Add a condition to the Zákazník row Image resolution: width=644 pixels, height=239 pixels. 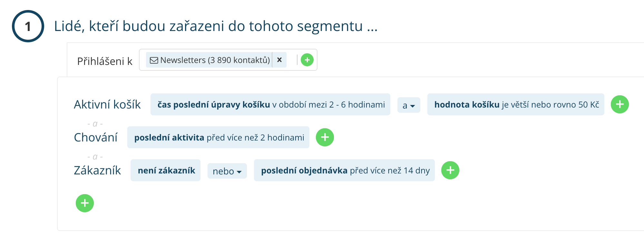pos(451,170)
